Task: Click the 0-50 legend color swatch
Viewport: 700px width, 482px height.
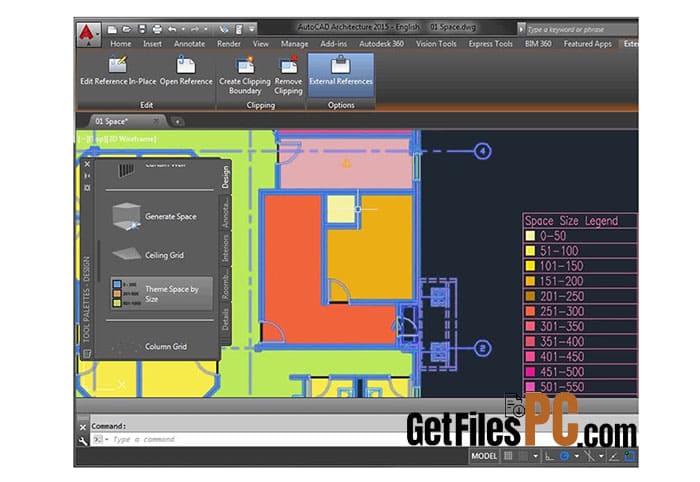Action: pyautogui.click(x=530, y=236)
